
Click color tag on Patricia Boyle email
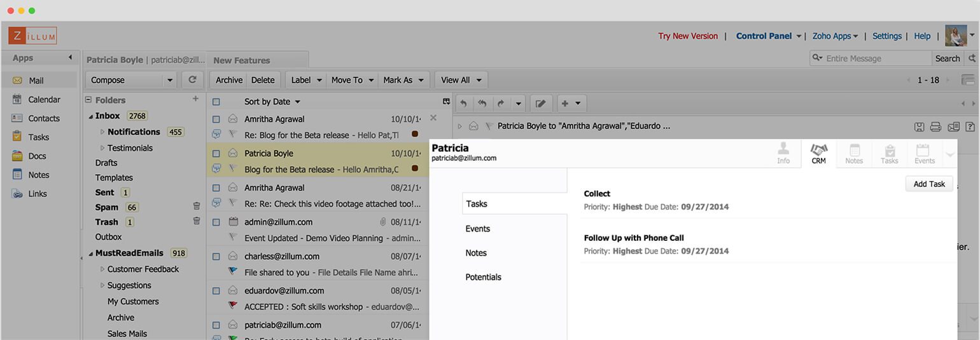(x=415, y=168)
